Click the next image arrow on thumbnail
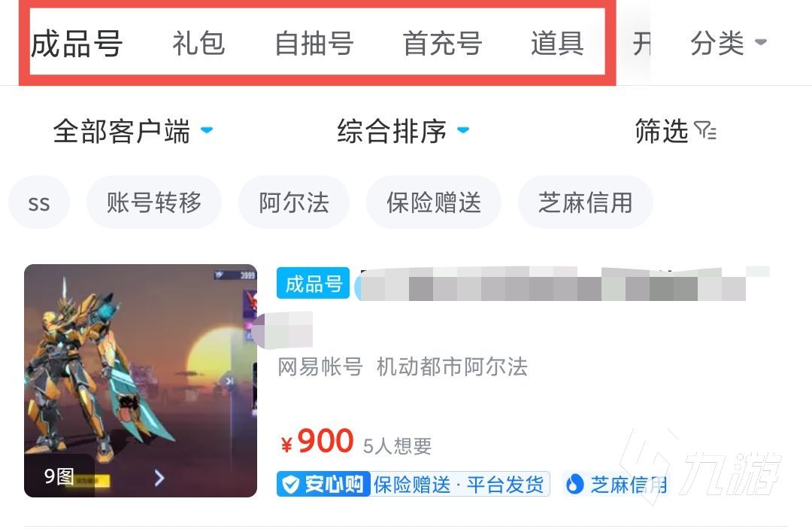812x529 pixels. 159,478
